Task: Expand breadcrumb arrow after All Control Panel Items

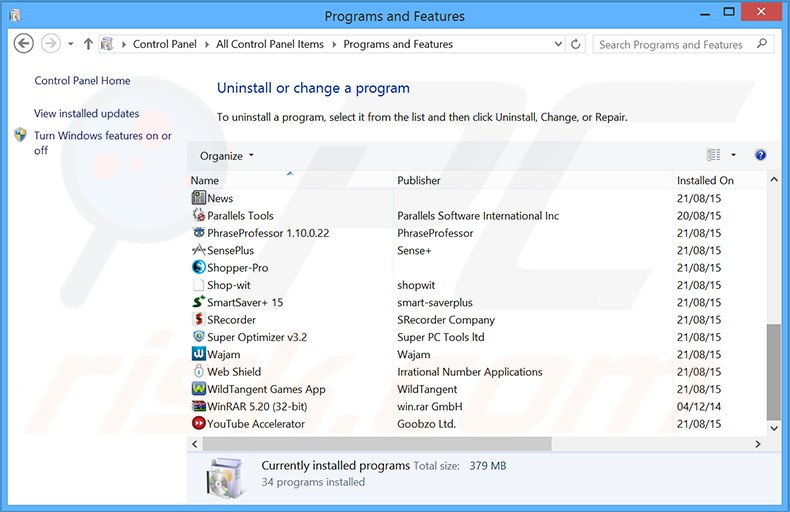Action: [334, 44]
